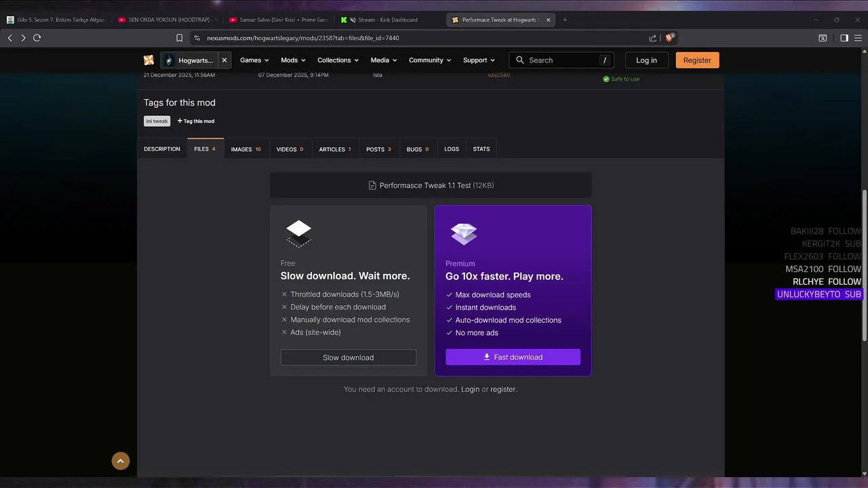Expand the Media menu

[x=384, y=60]
